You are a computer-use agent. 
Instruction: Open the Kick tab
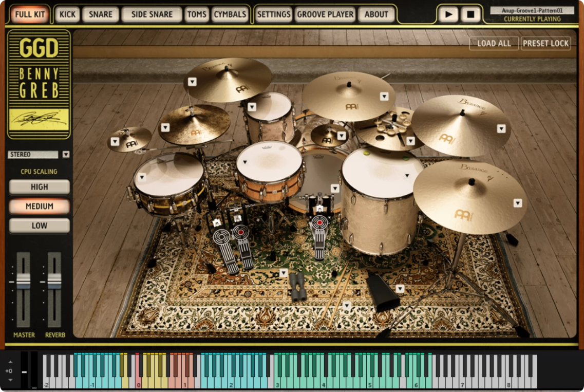click(67, 14)
